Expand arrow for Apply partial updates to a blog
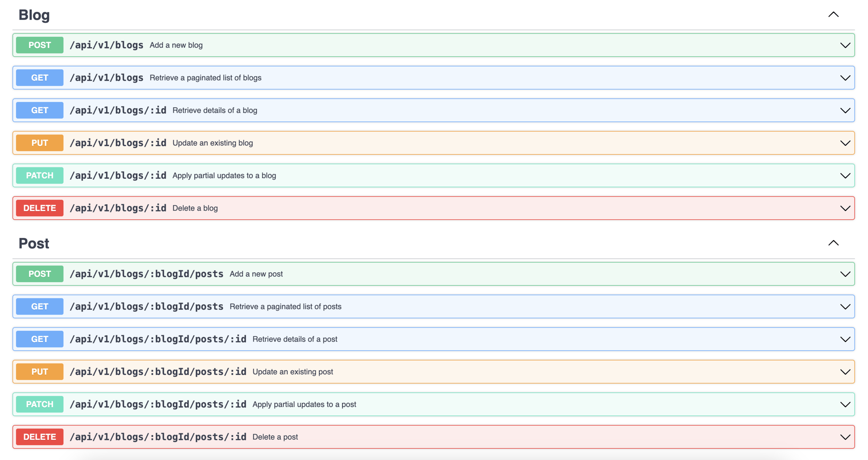Viewport: 868px width, 460px height. click(x=845, y=176)
